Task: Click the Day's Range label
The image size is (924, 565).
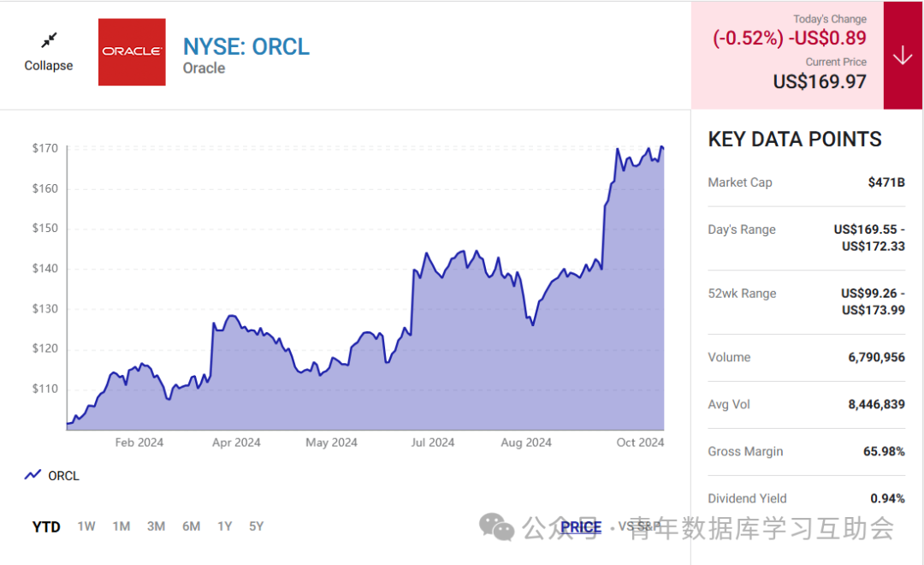Action: (741, 230)
